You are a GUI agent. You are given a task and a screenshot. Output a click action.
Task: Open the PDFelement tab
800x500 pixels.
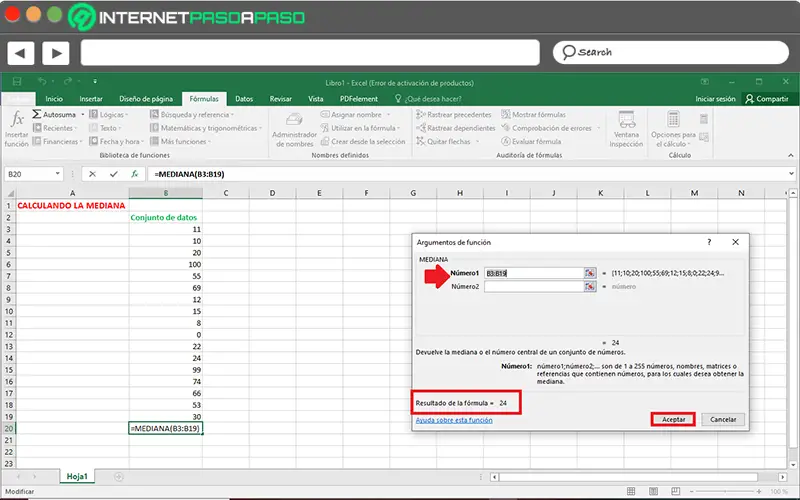tap(359, 98)
